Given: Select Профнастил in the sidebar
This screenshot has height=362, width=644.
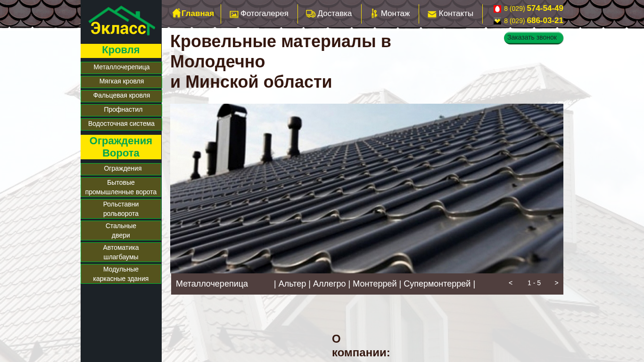Looking at the screenshot, I should pyautogui.click(x=121, y=110).
